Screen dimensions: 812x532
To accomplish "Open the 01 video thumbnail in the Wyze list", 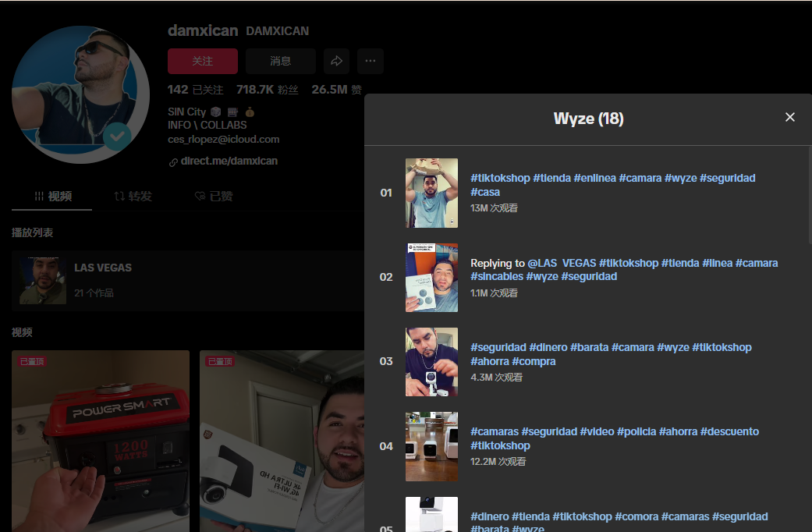I will click(x=431, y=193).
